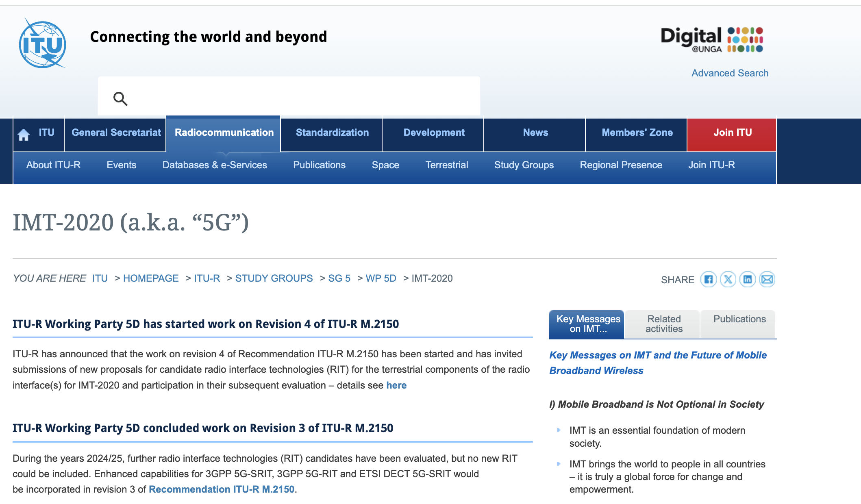Share page on Facebook icon

pos(709,279)
